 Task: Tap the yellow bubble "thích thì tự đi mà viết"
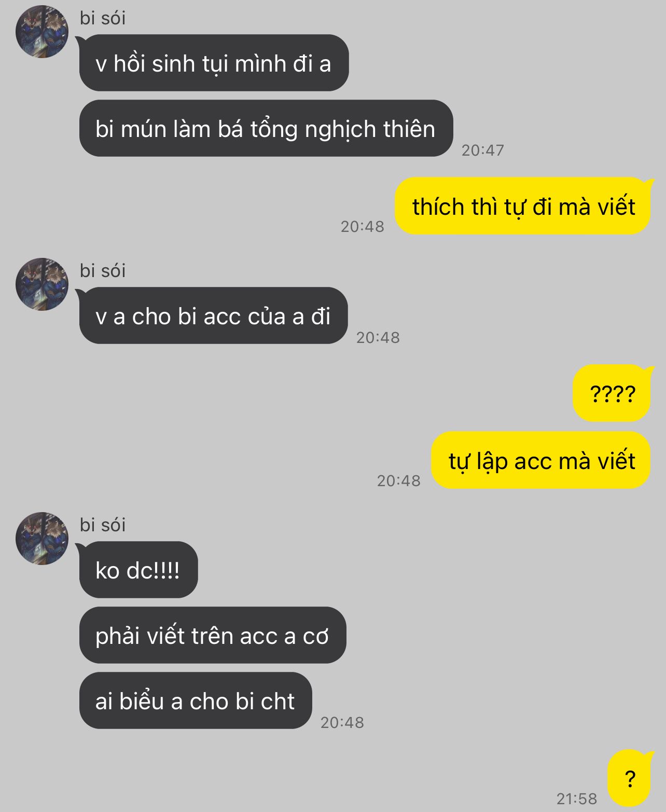click(523, 207)
